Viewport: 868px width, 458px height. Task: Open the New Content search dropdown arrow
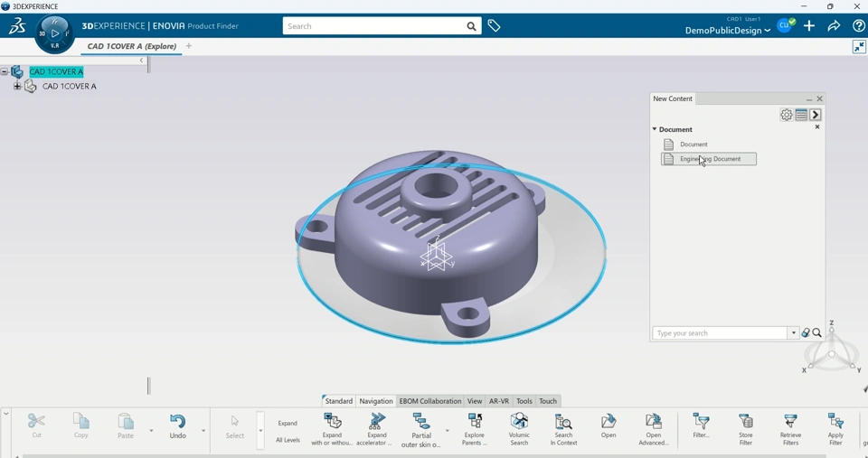pos(793,333)
